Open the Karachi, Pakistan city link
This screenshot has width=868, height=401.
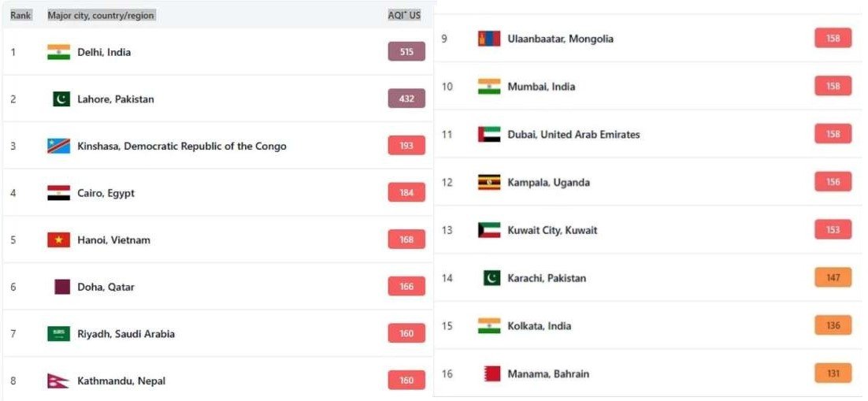(547, 278)
